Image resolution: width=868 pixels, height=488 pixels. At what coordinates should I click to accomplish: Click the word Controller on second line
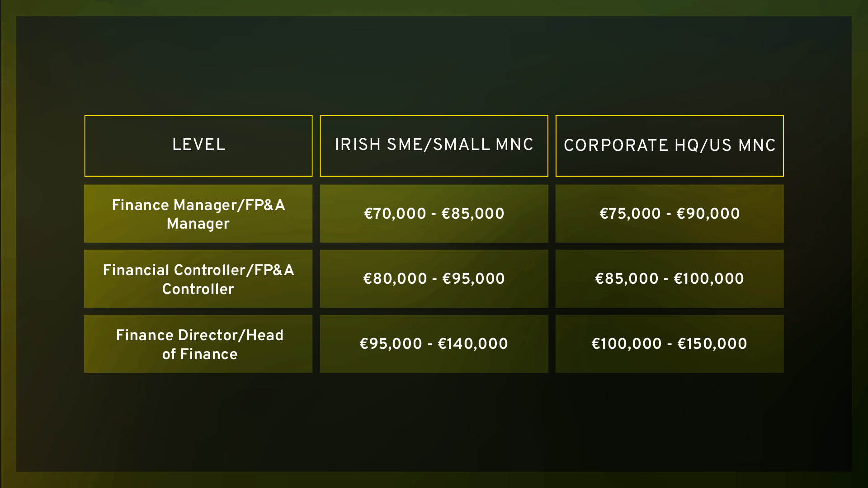point(198,289)
